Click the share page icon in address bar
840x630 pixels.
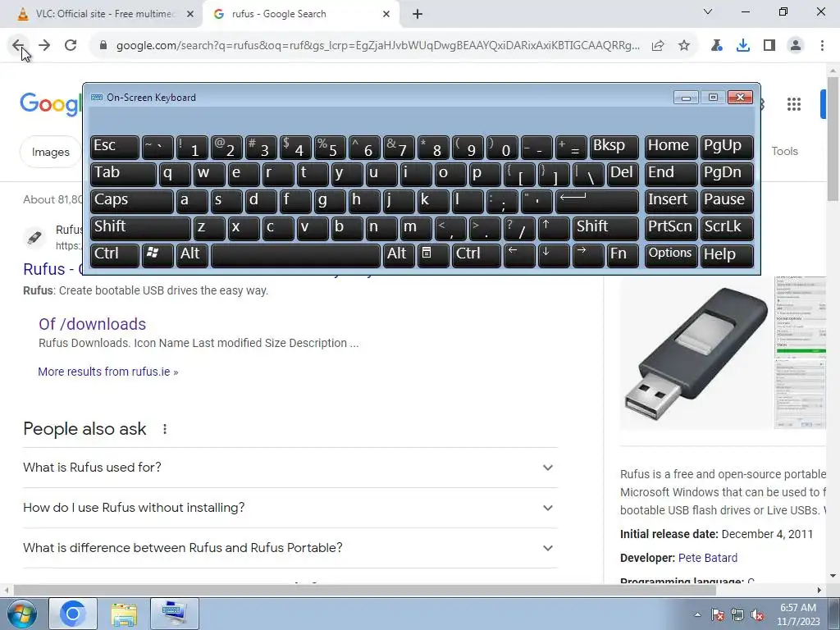pos(658,46)
